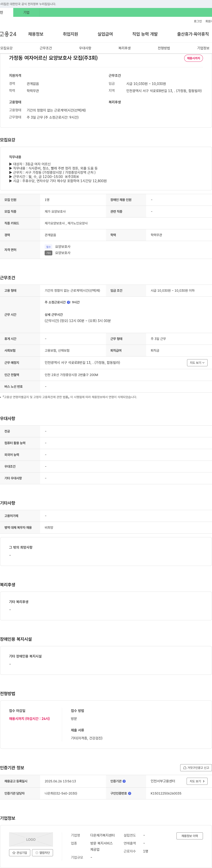Jump to the 우대사항 section tab
212x868 pixels.
click(x=85, y=48)
